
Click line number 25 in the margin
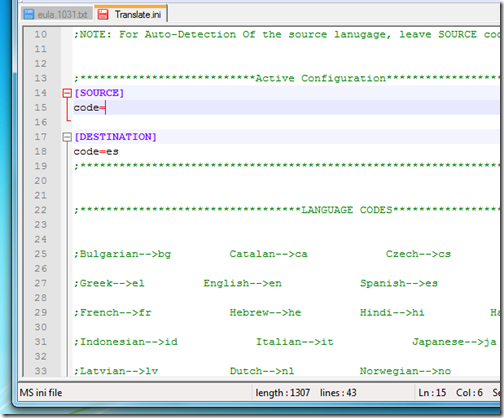tap(41, 254)
